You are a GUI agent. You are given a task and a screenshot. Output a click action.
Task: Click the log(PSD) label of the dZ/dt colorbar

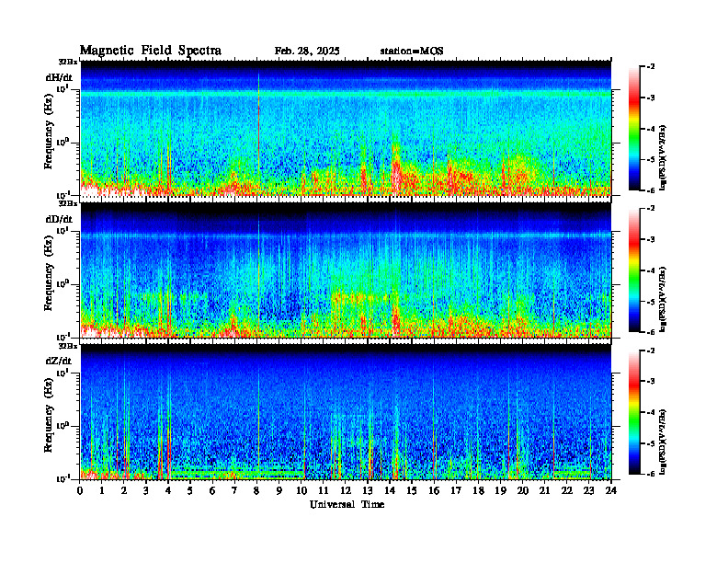tap(663, 442)
